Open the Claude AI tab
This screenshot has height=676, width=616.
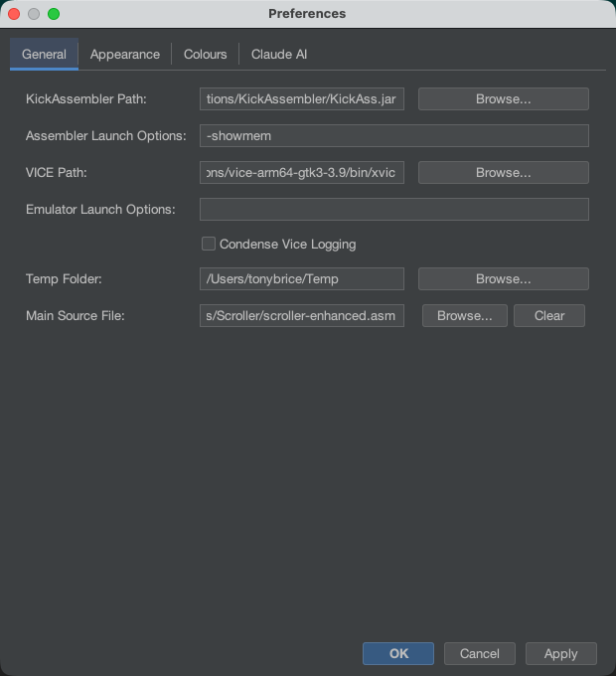(x=279, y=55)
